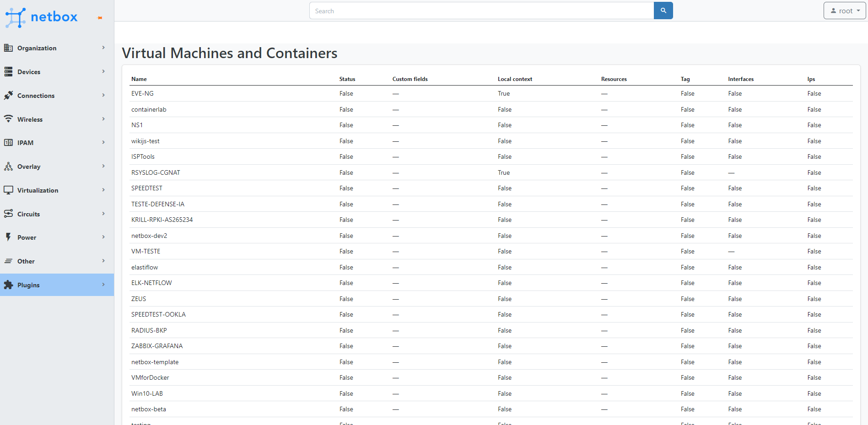
Task: Expand the Overlay menu chevron
Action: coord(103,166)
